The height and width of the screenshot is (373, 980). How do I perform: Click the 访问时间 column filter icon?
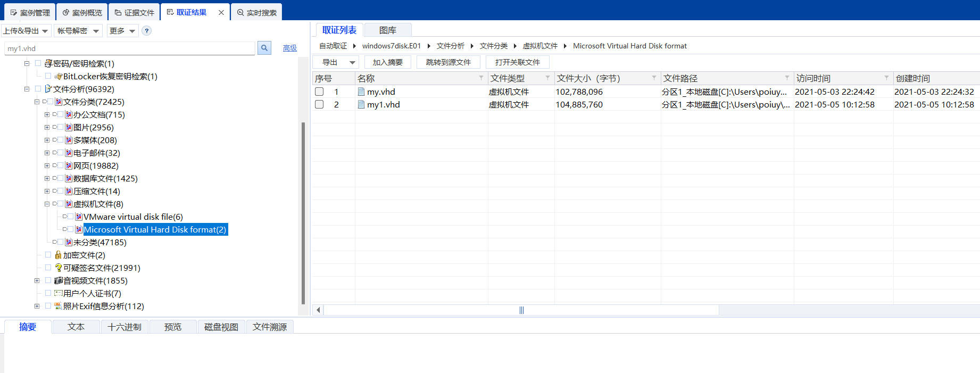(886, 78)
